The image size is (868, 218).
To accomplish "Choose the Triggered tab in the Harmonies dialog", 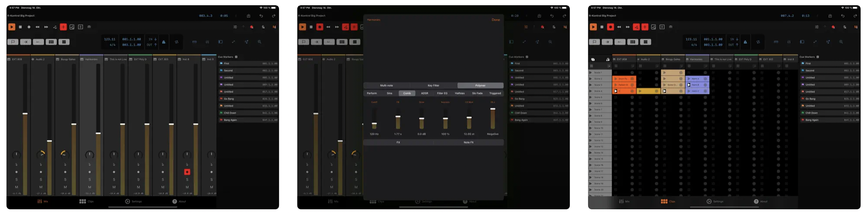I will coord(495,93).
